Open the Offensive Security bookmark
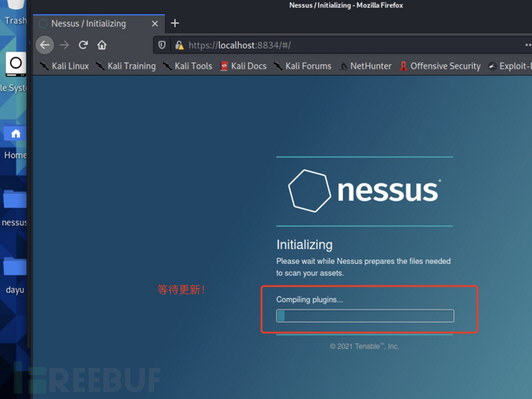 (x=440, y=66)
